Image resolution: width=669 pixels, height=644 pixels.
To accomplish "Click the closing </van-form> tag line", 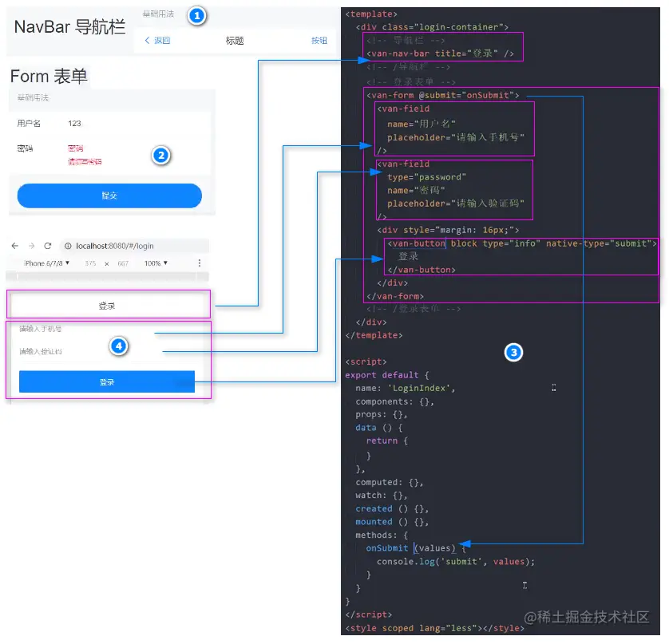I will [395, 296].
